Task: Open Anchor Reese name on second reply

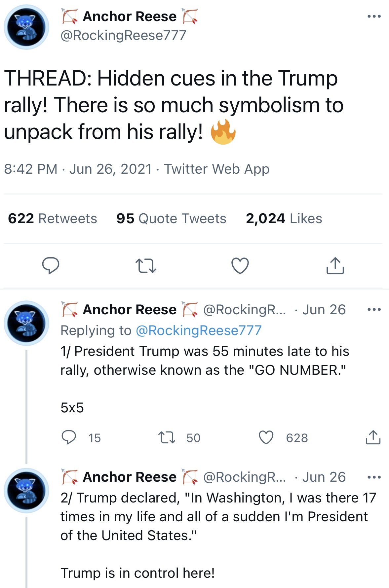Action: click(130, 477)
